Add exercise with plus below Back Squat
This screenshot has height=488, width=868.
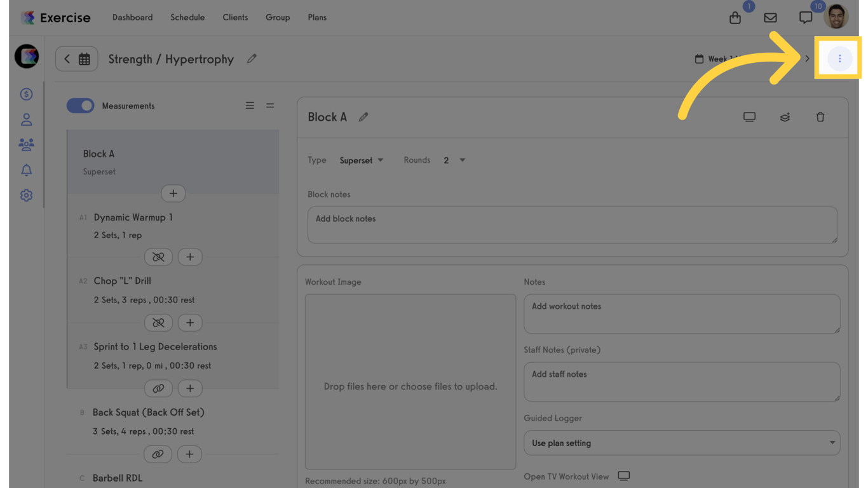pyautogui.click(x=189, y=454)
